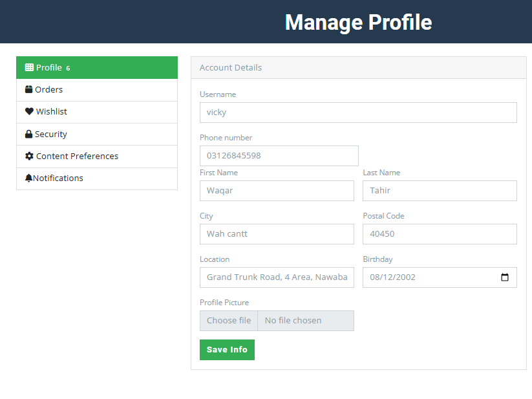This screenshot has width=532, height=399.
Task: Click the Last Name field
Action: (440, 191)
